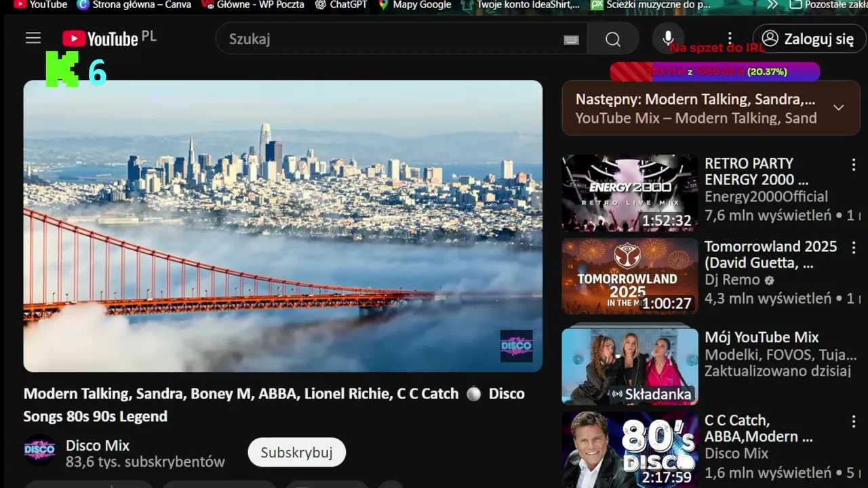Click the Disco watermark in video player

pos(516,346)
